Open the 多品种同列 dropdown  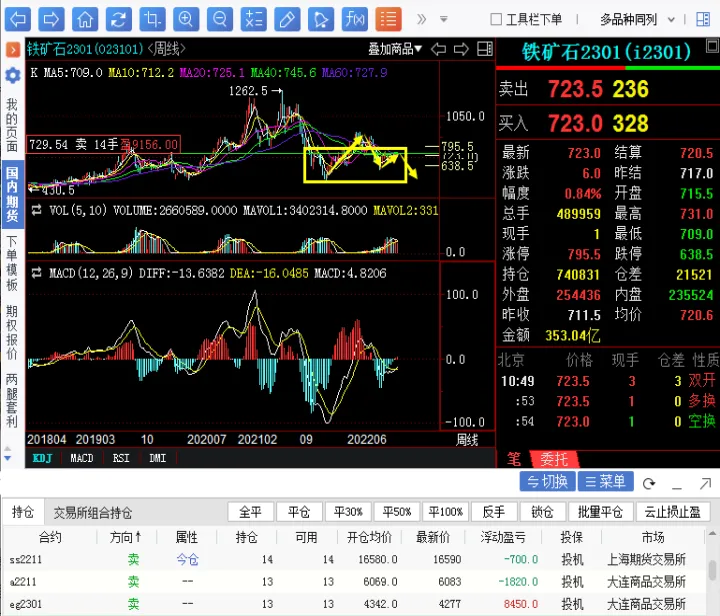[x=637, y=19]
